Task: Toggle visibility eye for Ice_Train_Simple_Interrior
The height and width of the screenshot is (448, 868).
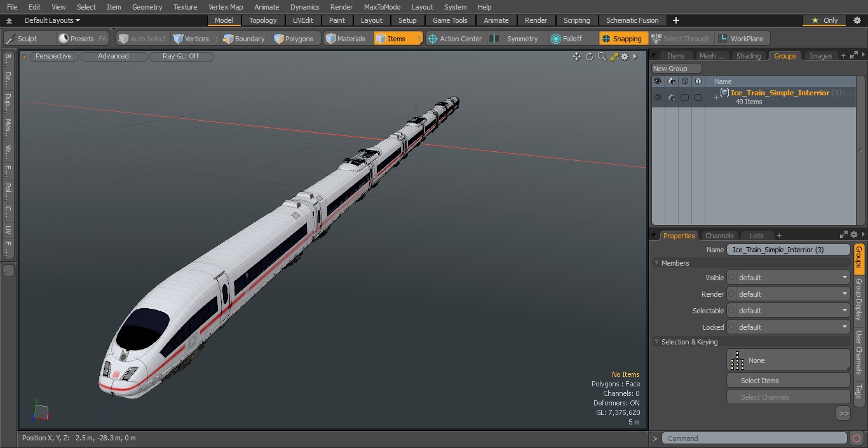Action: [x=658, y=97]
